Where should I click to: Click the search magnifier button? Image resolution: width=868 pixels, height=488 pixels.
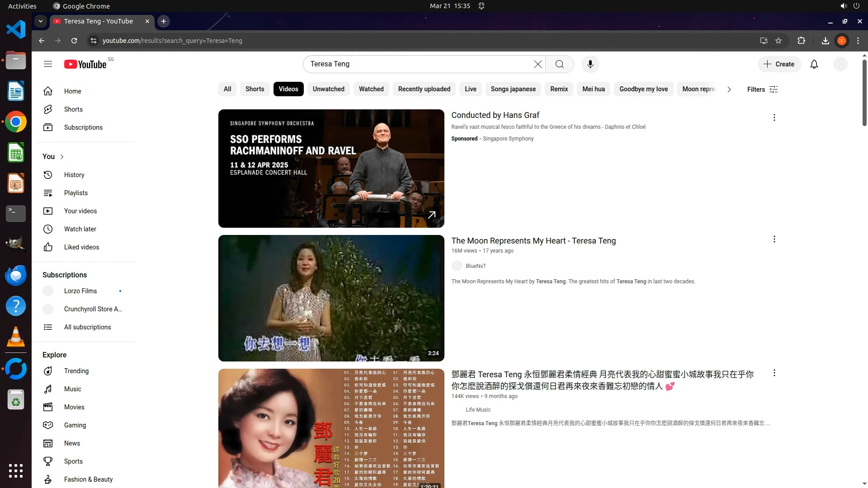point(559,64)
